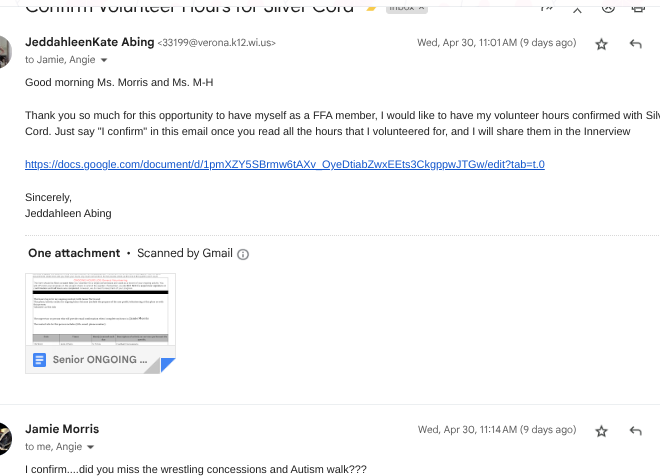The height and width of the screenshot is (476, 660).
Task: Click the importance marker beside the subject
Action: pyautogui.click(x=371, y=6)
